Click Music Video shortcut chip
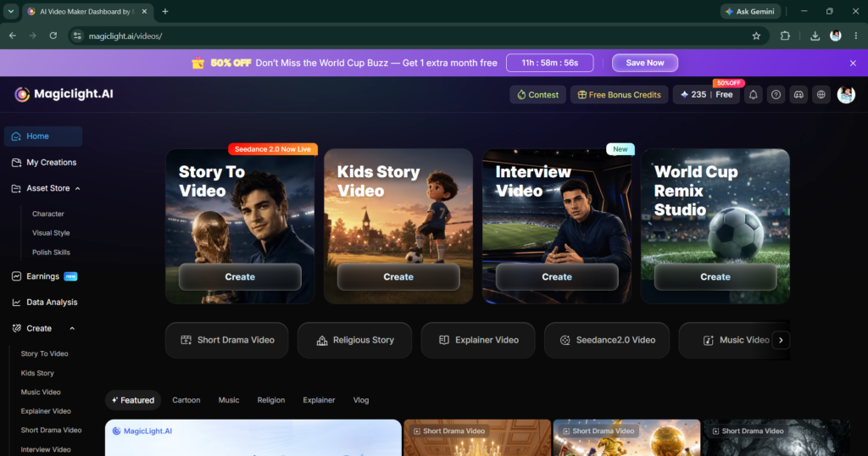 [x=735, y=341]
